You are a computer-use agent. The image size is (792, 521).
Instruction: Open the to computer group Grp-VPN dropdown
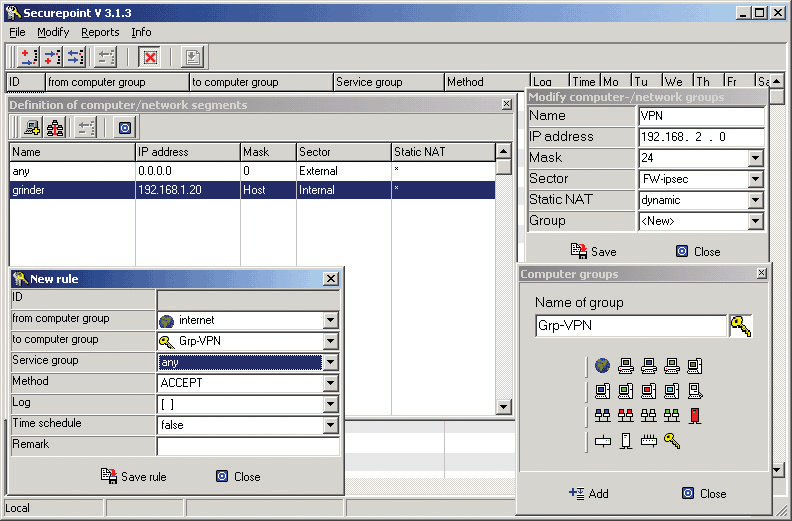tap(330, 341)
